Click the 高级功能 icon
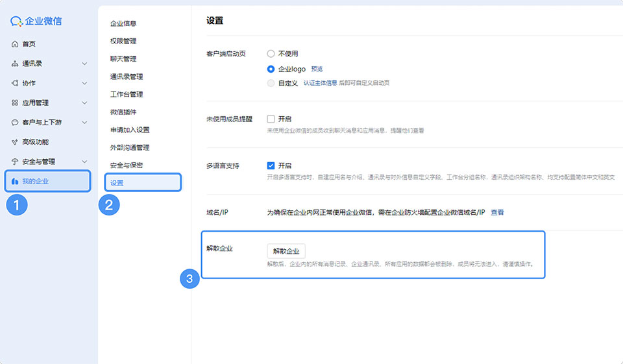Screen dimensions: 623x364 pos(15,142)
